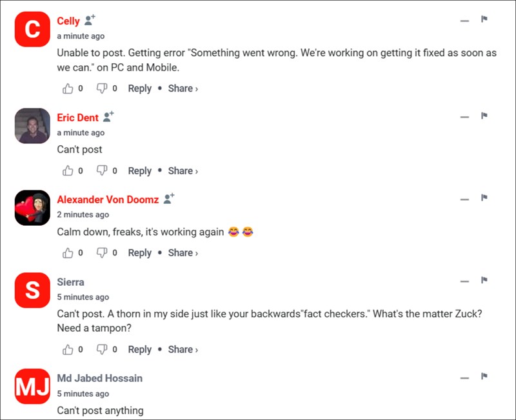
Task: Dislike Eric Dent's comment with thumbs down
Action: 102,171
